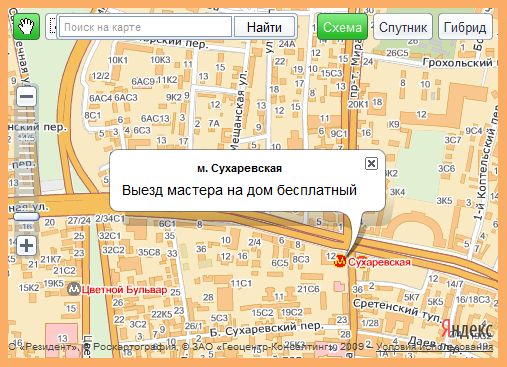Click building number 16/18С3
The image size is (507, 367).
tap(473, 299)
